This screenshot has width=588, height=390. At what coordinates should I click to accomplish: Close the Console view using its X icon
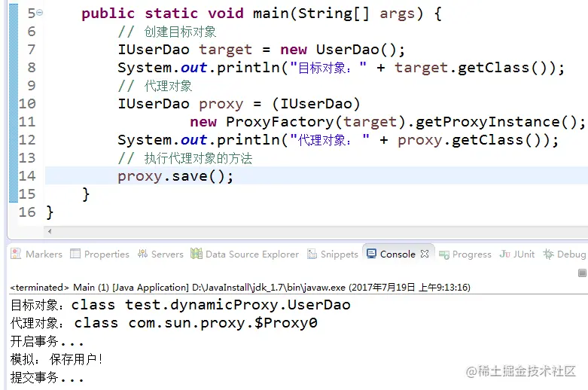click(x=425, y=254)
